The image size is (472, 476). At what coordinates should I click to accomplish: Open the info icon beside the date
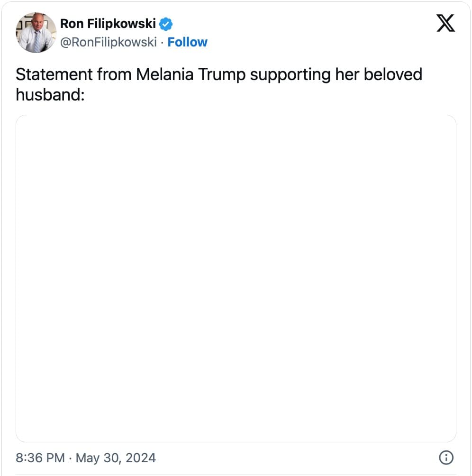pyautogui.click(x=446, y=458)
